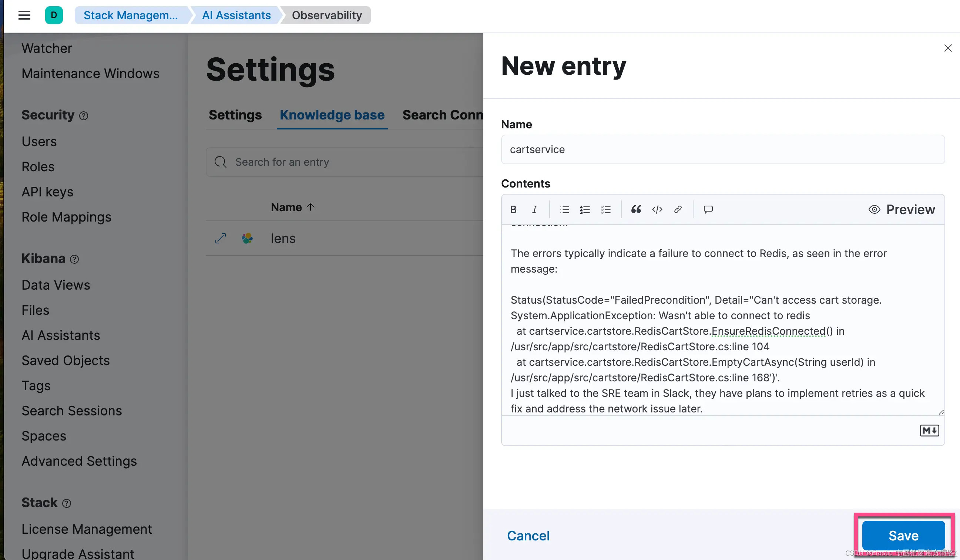Switch to the Settings tab
This screenshot has width=960, height=560.
coord(235,115)
